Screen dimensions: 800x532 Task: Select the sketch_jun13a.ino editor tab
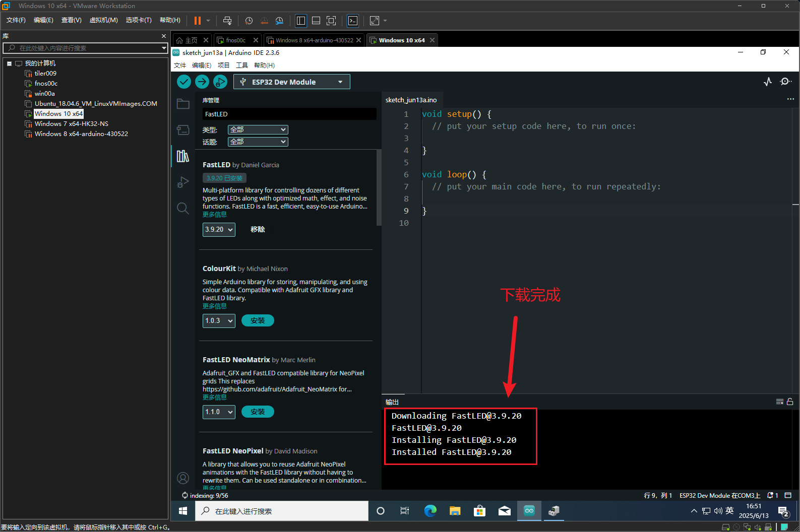(411, 100)
